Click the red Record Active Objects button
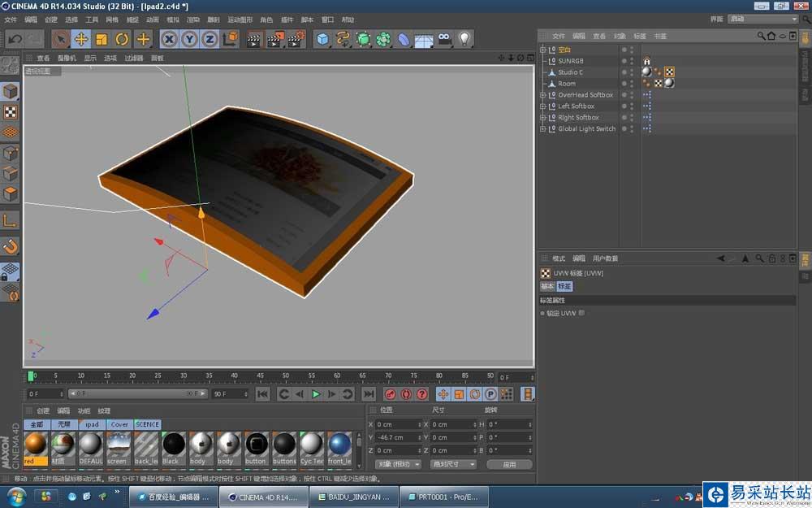This screenshot has height=508, width=812. [x=391, y=394]
